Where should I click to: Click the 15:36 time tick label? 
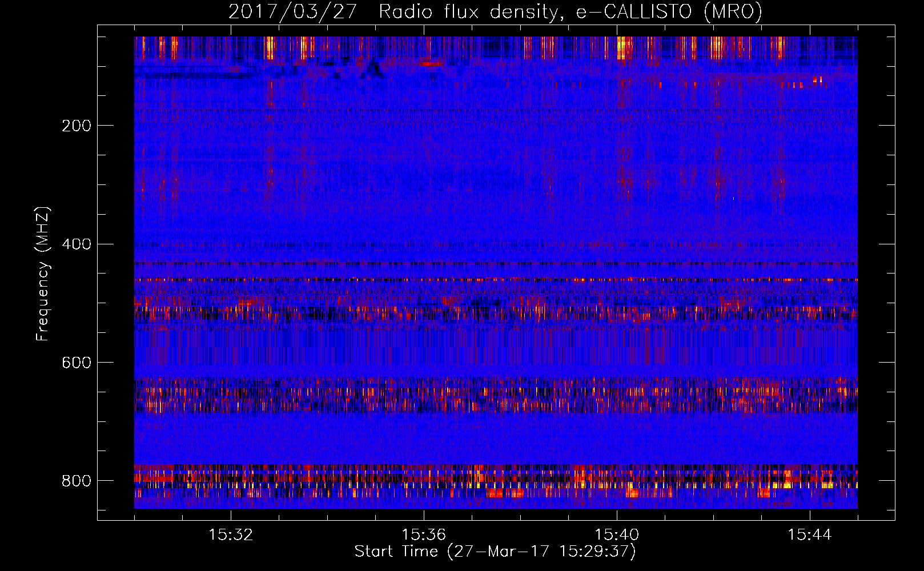[x=424, y=535]
